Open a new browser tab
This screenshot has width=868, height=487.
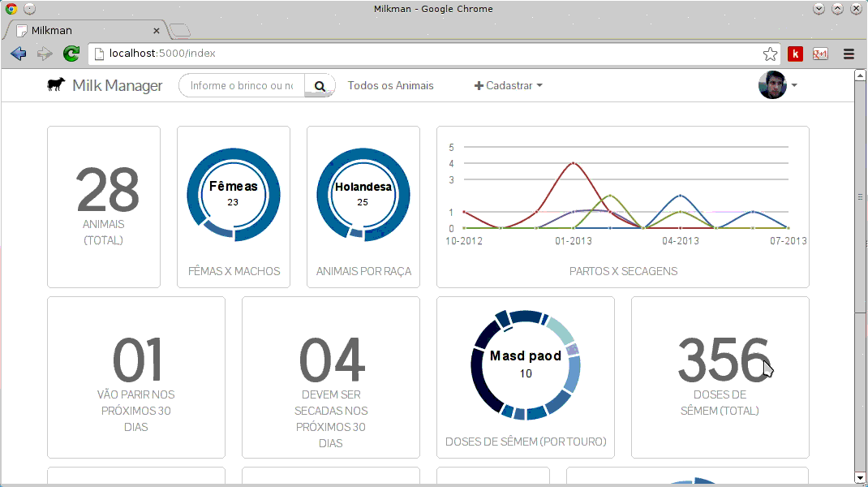click(x=180, y=31)
